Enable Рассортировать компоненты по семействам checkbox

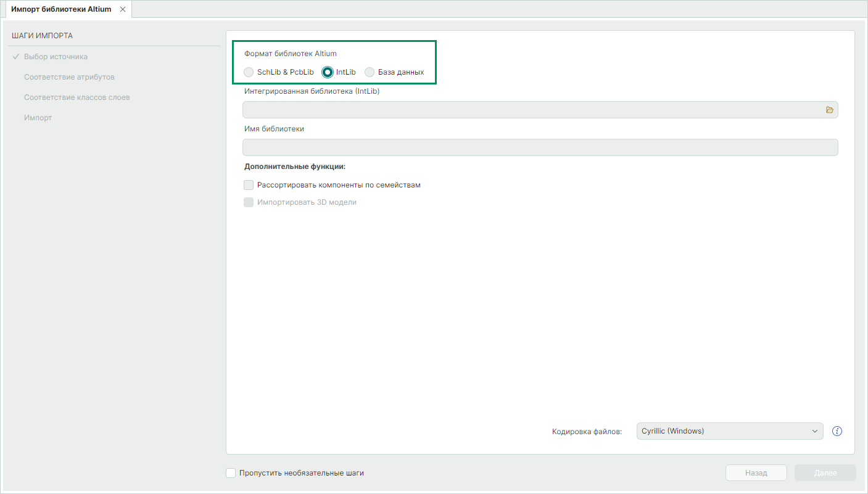tap(249, 185)
